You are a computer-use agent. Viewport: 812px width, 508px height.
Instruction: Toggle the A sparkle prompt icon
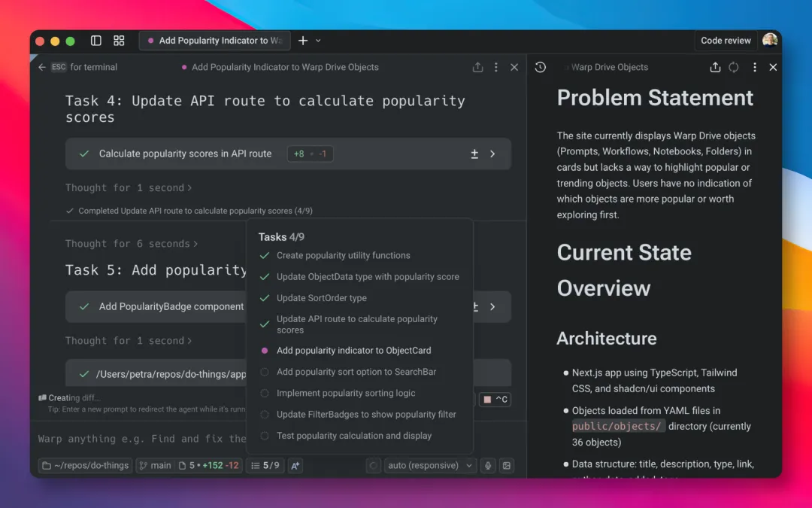point(295,466)
